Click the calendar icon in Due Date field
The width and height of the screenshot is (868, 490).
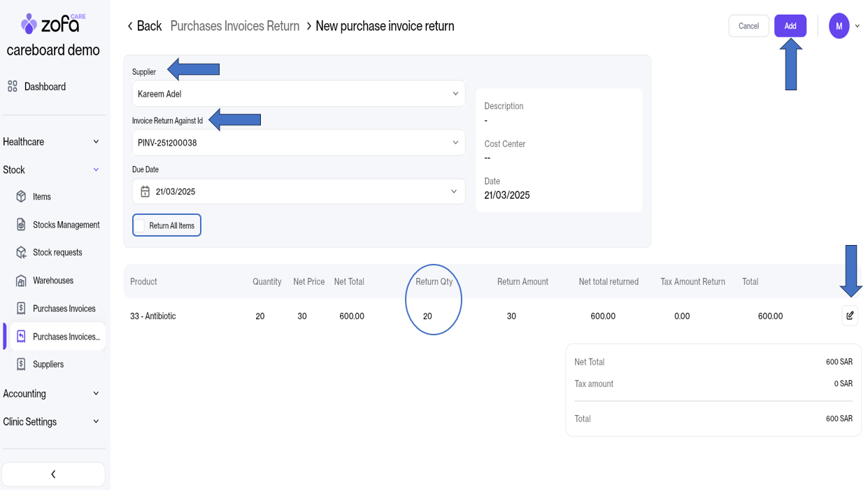[x=145, y=192]
